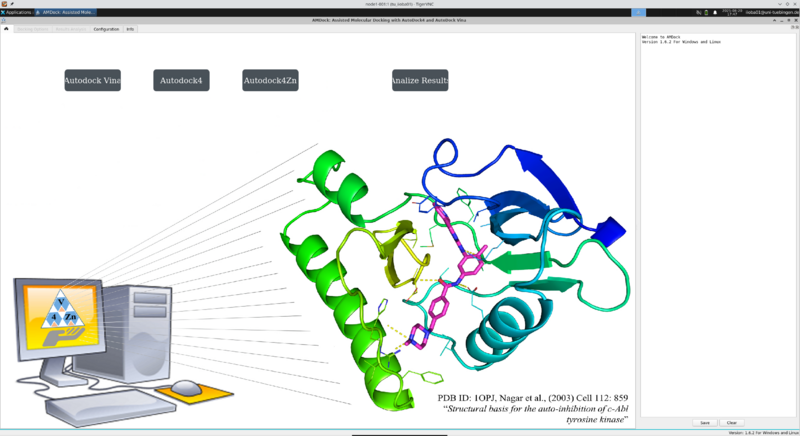Click the bell notification icon in the panel
800x436 pixels.
pyautogui.click(x=715, y=12)
